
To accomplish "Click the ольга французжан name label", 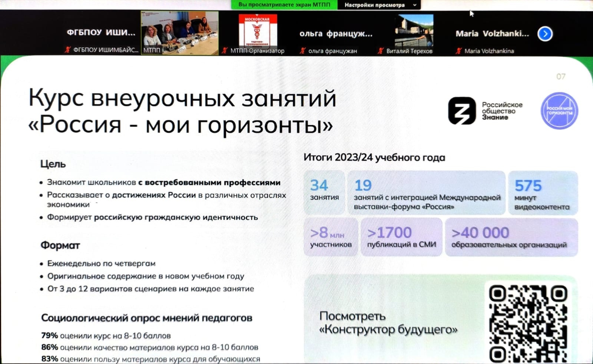I will tap(333, 51).
